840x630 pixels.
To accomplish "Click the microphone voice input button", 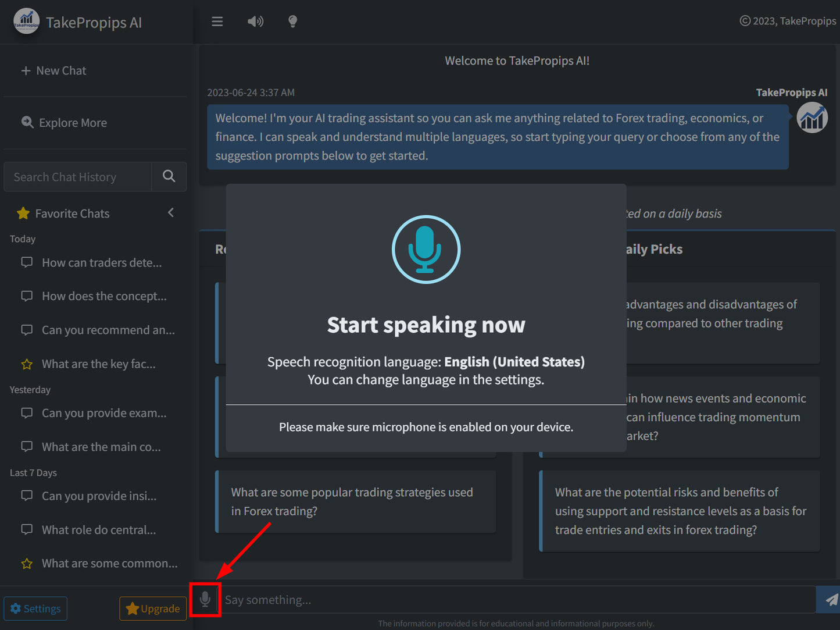I will tap(205, 599).
